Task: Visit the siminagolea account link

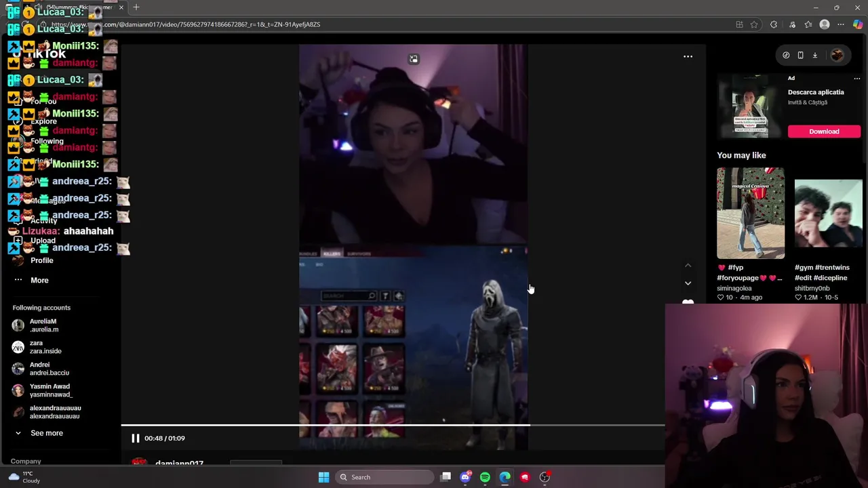Action: (x=734, y=288)
